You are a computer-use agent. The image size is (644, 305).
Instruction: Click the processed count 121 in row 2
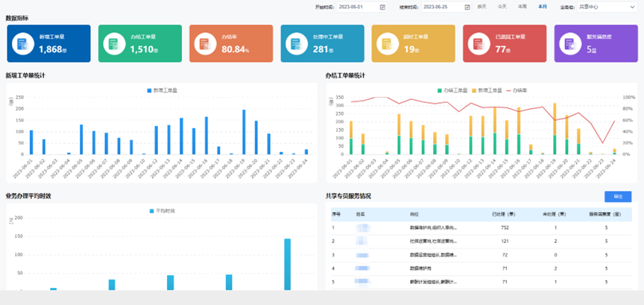[505, 241]
